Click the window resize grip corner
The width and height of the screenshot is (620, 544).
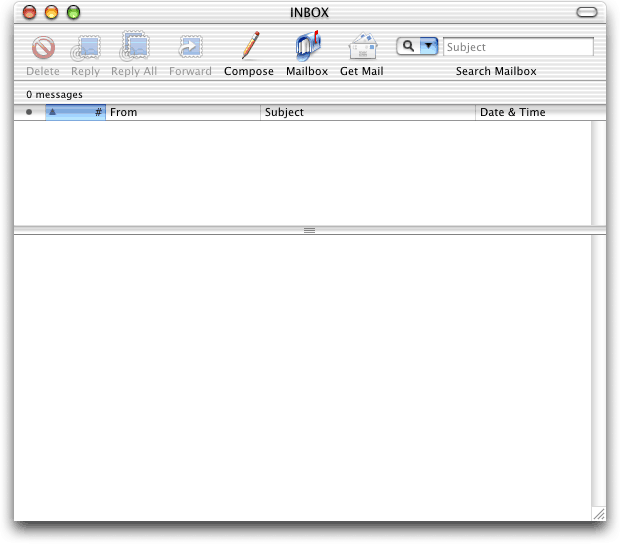click(598, 513)
